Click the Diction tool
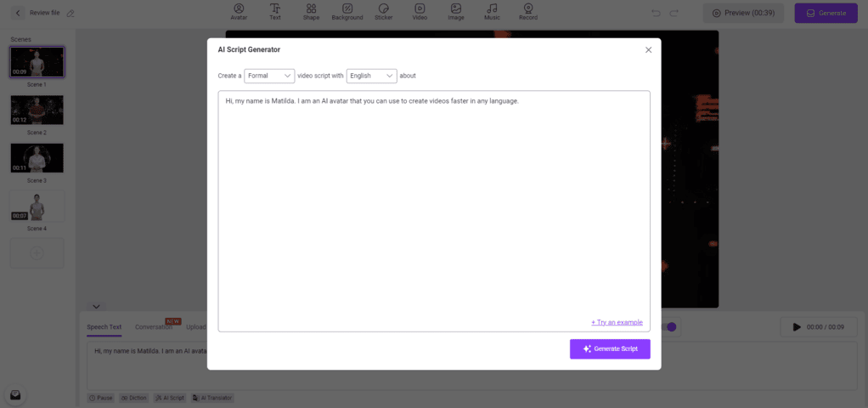 (134, 398)
